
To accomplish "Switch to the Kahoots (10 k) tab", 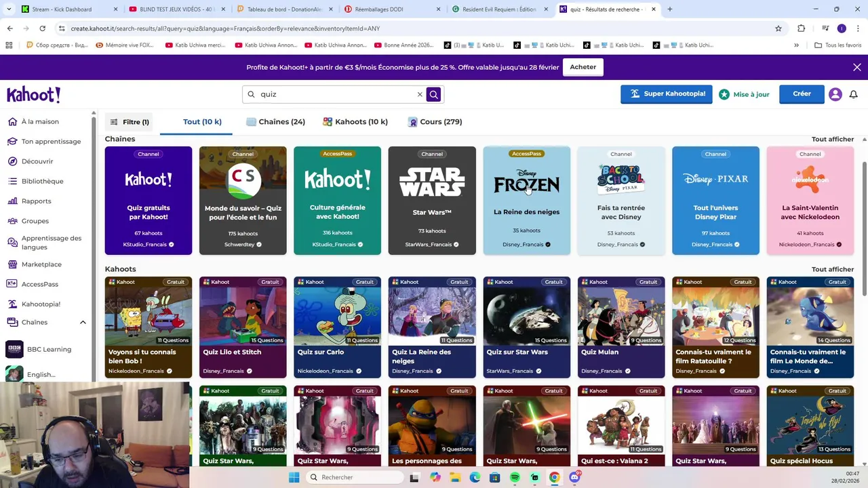I will coord(355,122).
